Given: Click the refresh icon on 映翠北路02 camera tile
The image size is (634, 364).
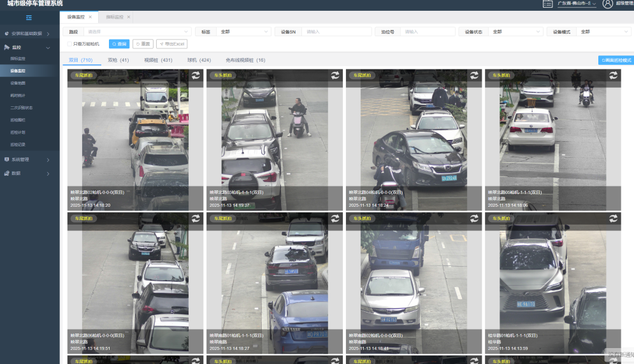Looking at the screenshot, I should (x=196, y=75).
